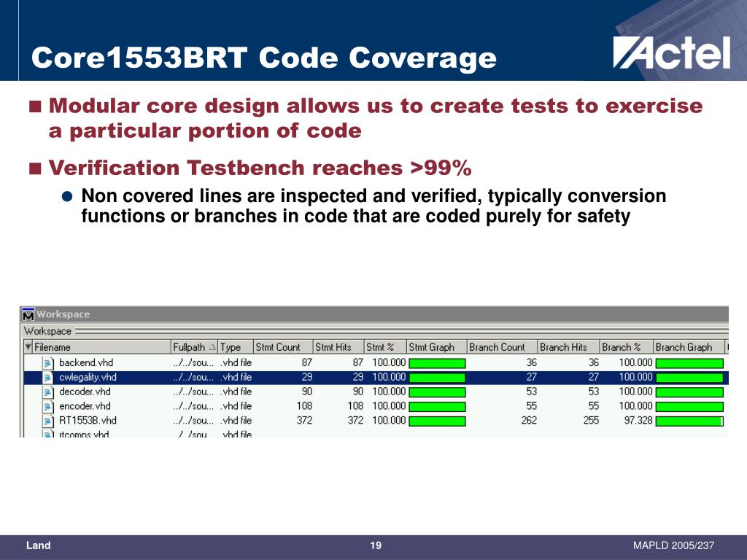Select the decoder.vhd file name
Image resolution: width=747 pixels, height=560 pixels.
tap(85, 392)
